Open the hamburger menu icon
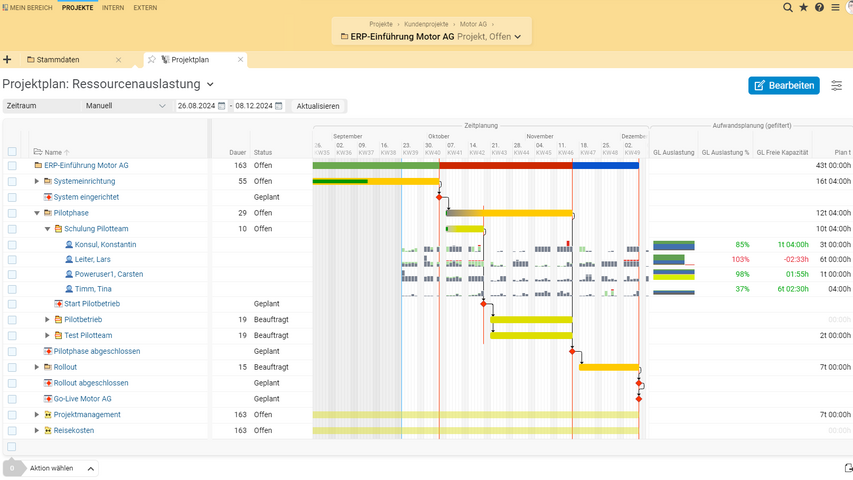 tap(836, 7)
